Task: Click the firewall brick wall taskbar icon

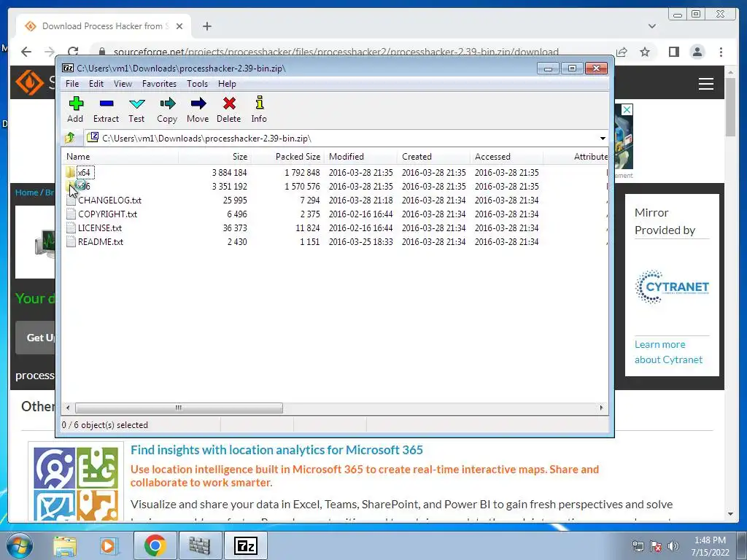Action: coord(200,545)
